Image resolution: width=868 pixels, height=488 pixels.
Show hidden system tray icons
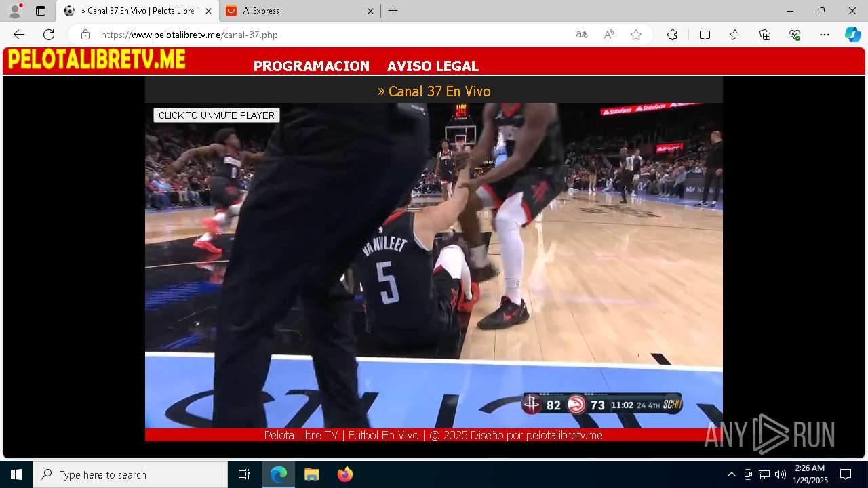[731, 474]
